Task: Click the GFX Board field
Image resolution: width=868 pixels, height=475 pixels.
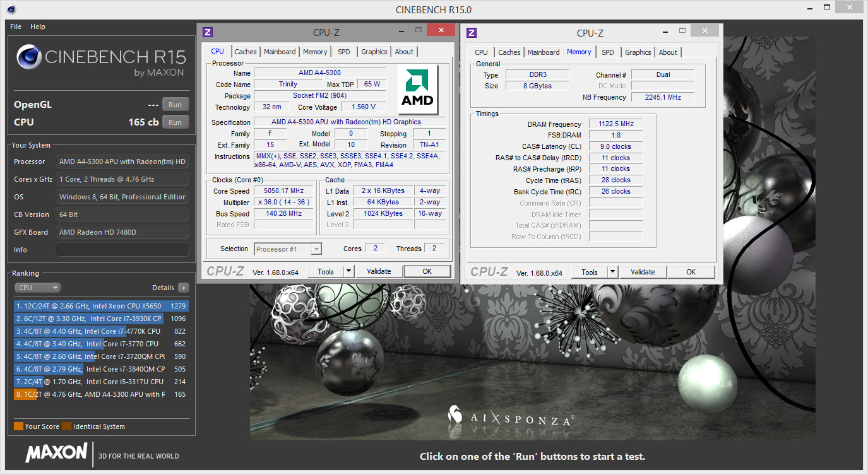Action: 122,232
